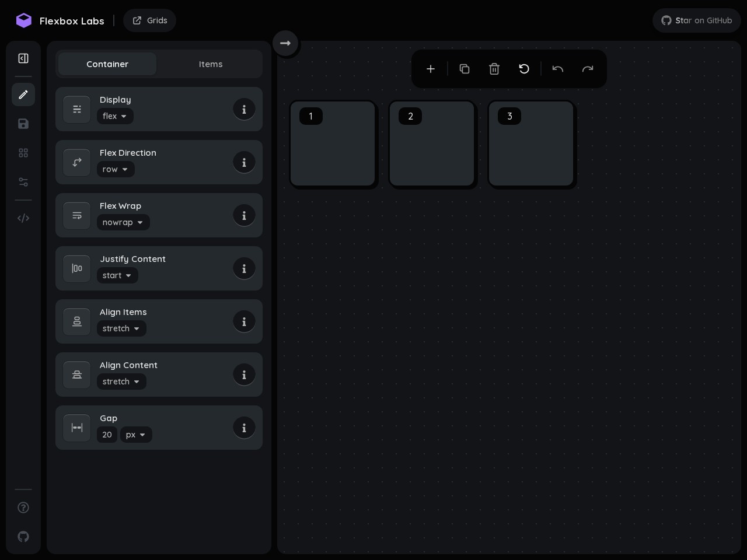Click the save disk icon in sidebar
The image size is (747, 560).
(23, 124)
